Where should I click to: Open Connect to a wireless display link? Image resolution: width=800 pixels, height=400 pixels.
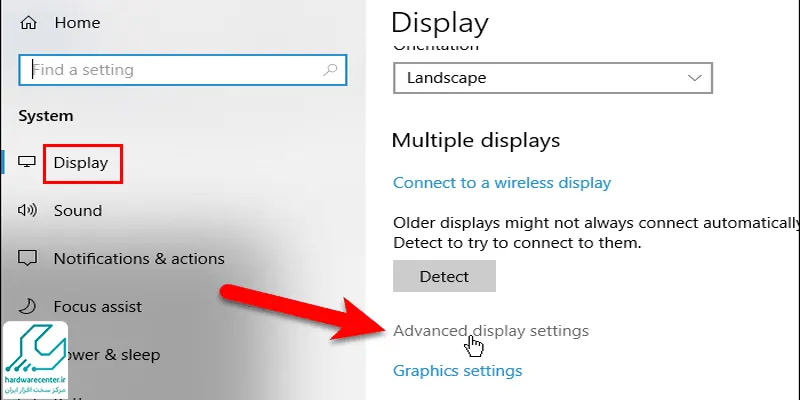502,183
